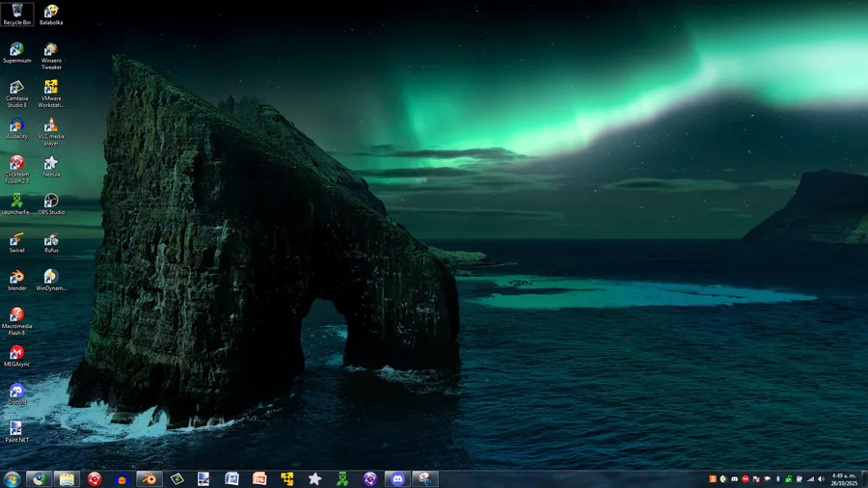Open the red MEGA tray icon
This screenshot has width=868, height=488.
(746, 479)
